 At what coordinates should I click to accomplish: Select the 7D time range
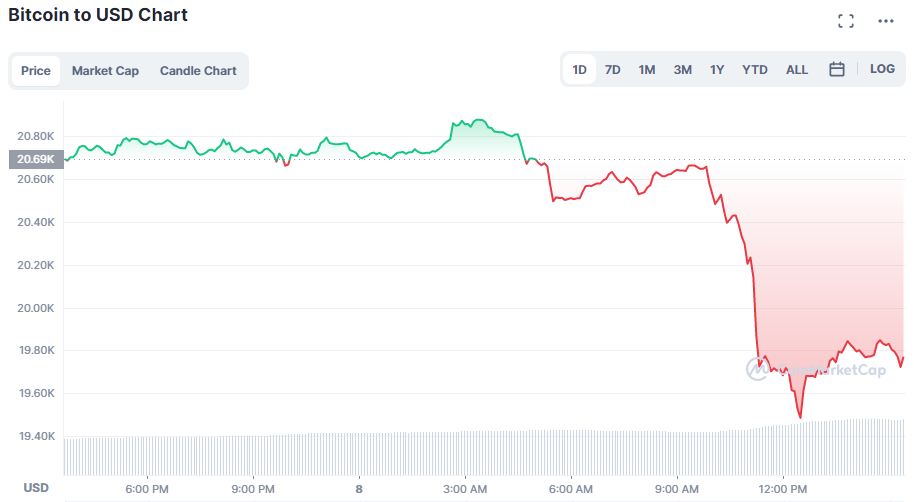tap(613, 70)
